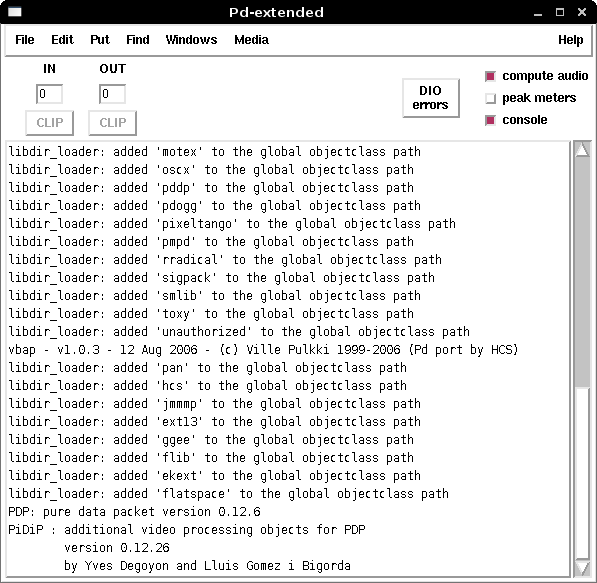Toggle the console checkbox
The height and width of the screenshot is (583, 597).
[x=490, y=121]
